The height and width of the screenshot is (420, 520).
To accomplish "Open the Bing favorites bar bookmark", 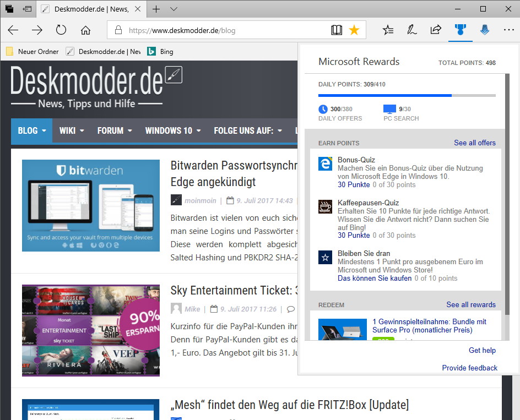I will click(x=160, y=51).
